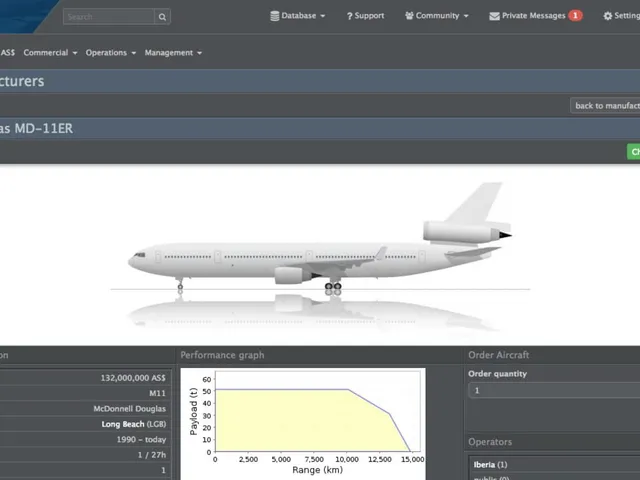Click the green button beside the aircraft title
The image size is (640, 480).
[x=633, y=152]
